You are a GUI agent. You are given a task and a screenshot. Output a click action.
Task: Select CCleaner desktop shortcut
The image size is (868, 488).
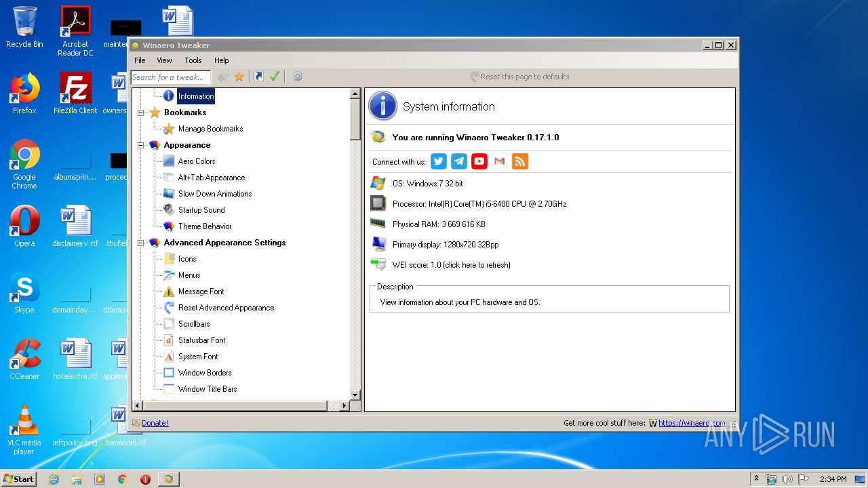tap(24, 359)
